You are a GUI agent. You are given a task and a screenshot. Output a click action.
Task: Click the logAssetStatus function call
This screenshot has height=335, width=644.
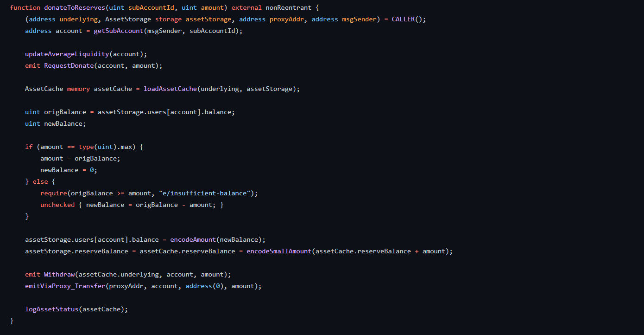pos(51,309)
